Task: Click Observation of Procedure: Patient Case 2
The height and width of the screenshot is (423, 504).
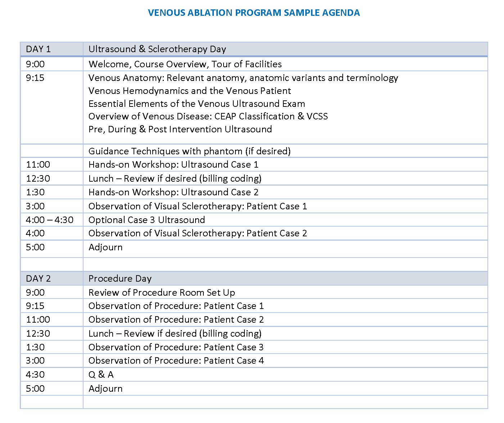Action: (176, 319)
